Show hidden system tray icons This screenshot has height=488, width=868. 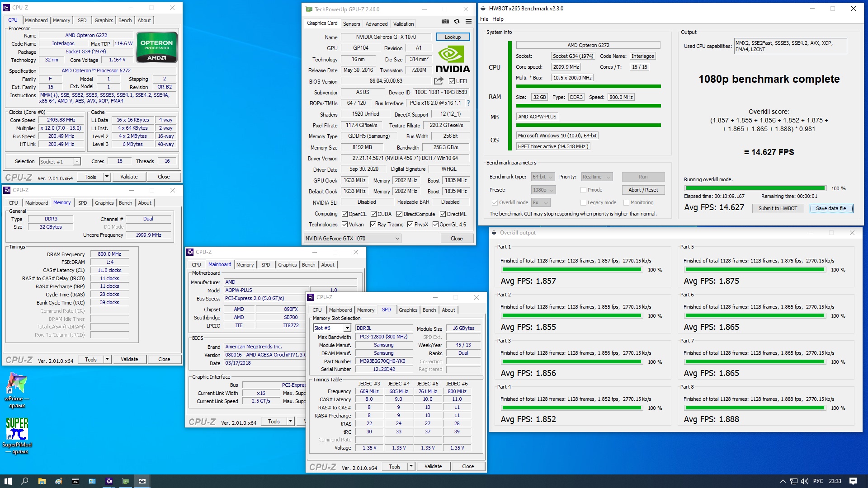[783, 481]
